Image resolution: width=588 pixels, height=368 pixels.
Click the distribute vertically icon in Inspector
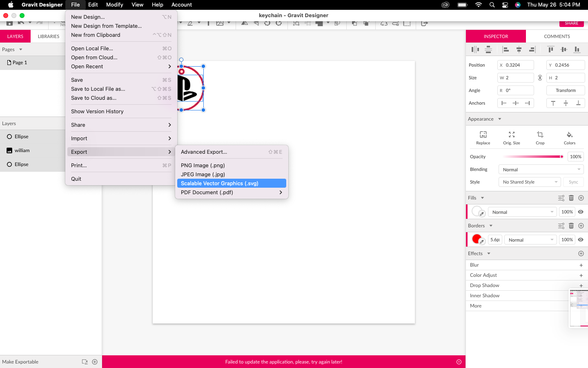tap(488, 49)
